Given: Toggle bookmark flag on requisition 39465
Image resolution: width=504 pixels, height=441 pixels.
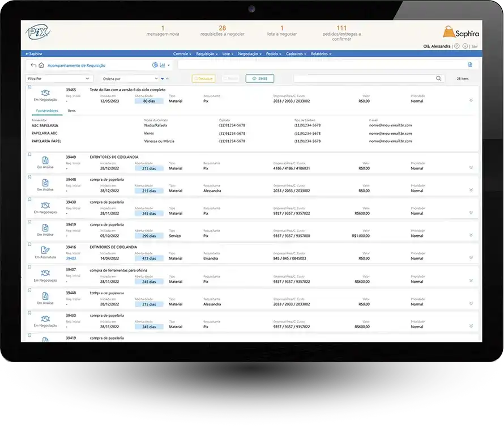Looking at the screenshot, I should [29, 87].
